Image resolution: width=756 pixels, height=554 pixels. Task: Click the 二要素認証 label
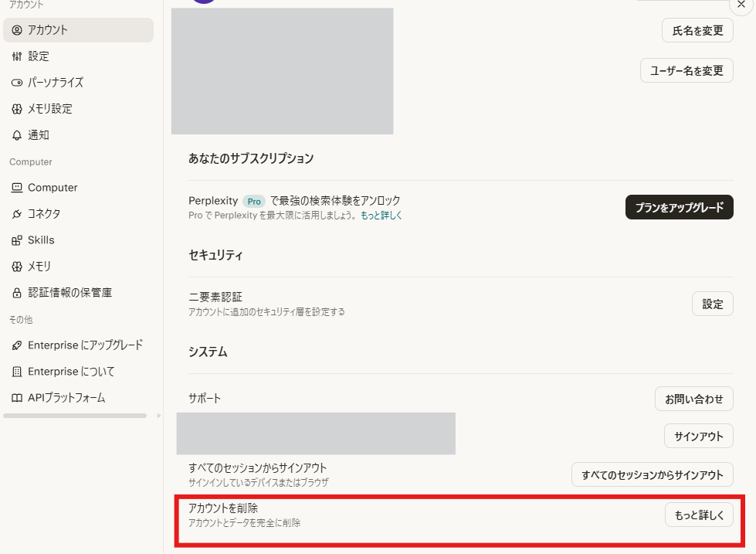tap(215, 297)
